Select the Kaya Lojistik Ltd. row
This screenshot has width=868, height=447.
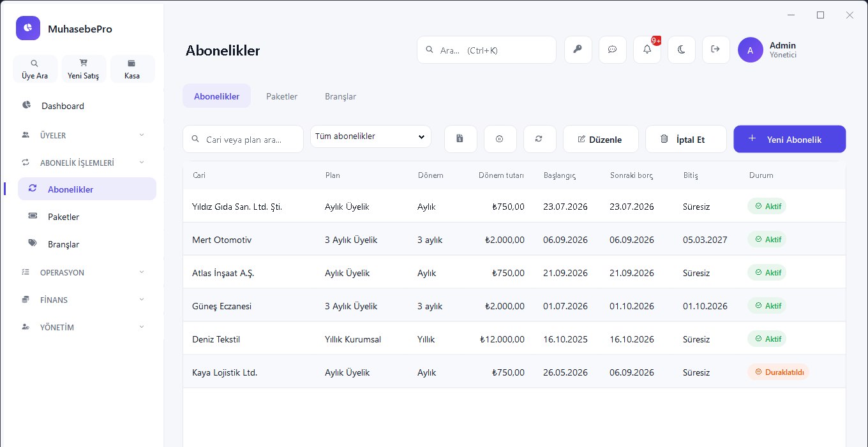coord(514,372)
